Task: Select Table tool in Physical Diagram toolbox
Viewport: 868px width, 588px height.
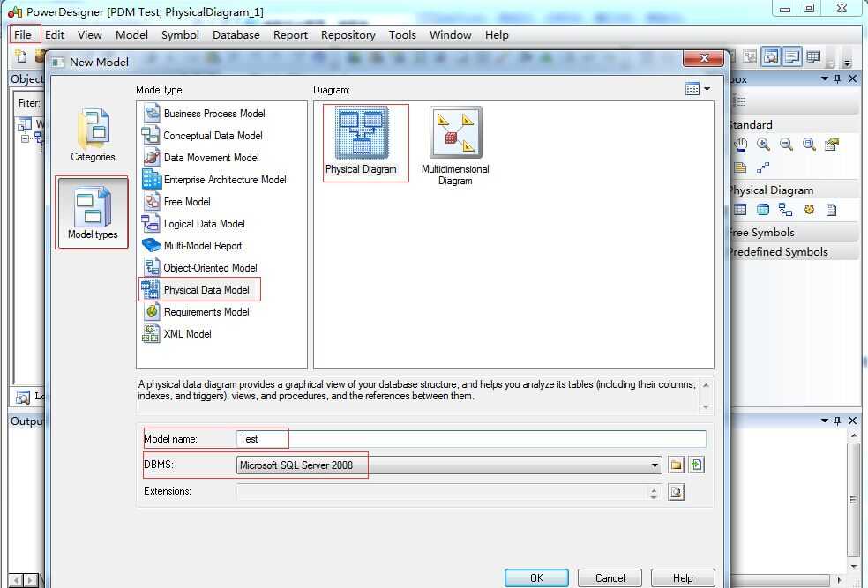Action: tap(740, 210)
